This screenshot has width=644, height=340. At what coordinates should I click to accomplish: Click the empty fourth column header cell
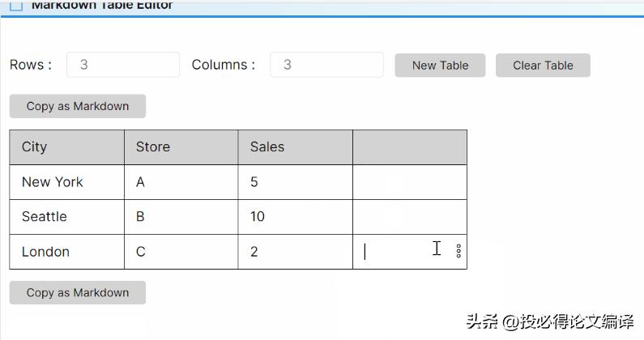(409, 147)
